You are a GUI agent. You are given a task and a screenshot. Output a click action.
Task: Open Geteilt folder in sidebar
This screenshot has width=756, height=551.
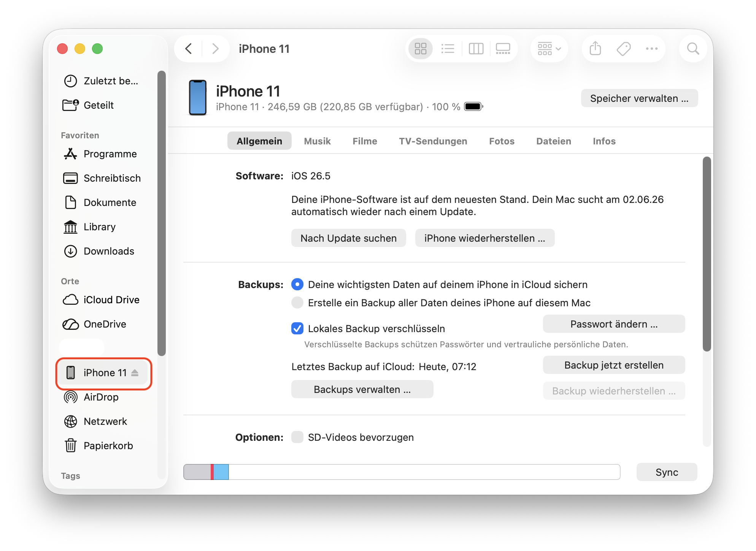(x=101, y=105)
